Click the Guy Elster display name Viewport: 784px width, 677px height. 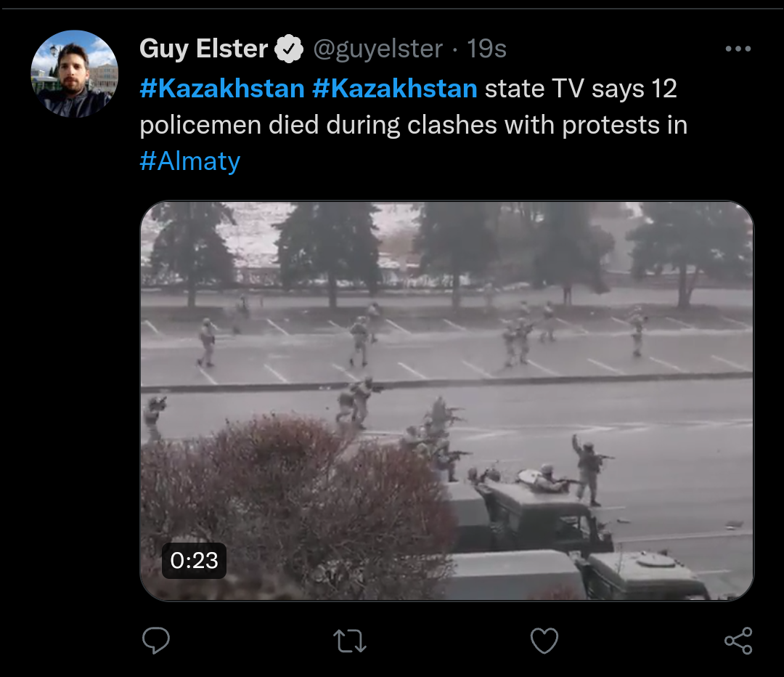[x=203, y=49]
